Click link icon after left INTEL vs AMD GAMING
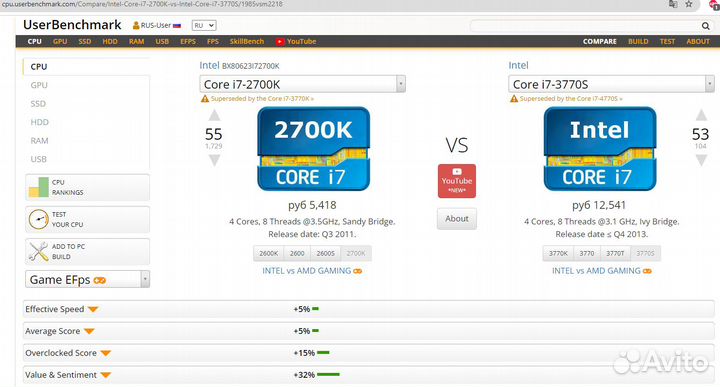The width and height of the screenshot is (720, 387). pyautogui.click(x=357, y=271)
